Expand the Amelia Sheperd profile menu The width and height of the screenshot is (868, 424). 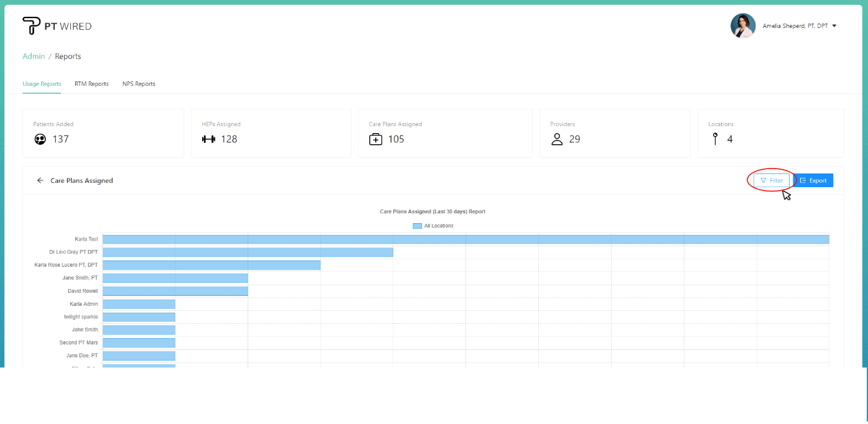pos(795,26)
